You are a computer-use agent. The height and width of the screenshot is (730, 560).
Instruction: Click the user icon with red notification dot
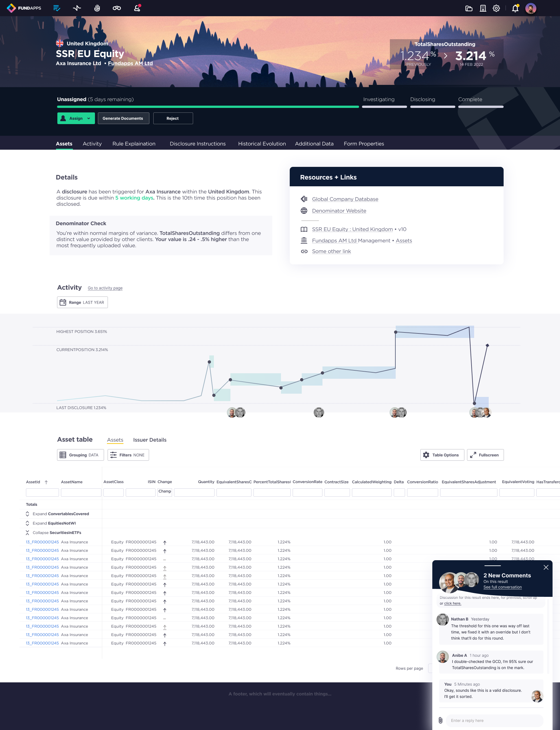pos(137,8)
